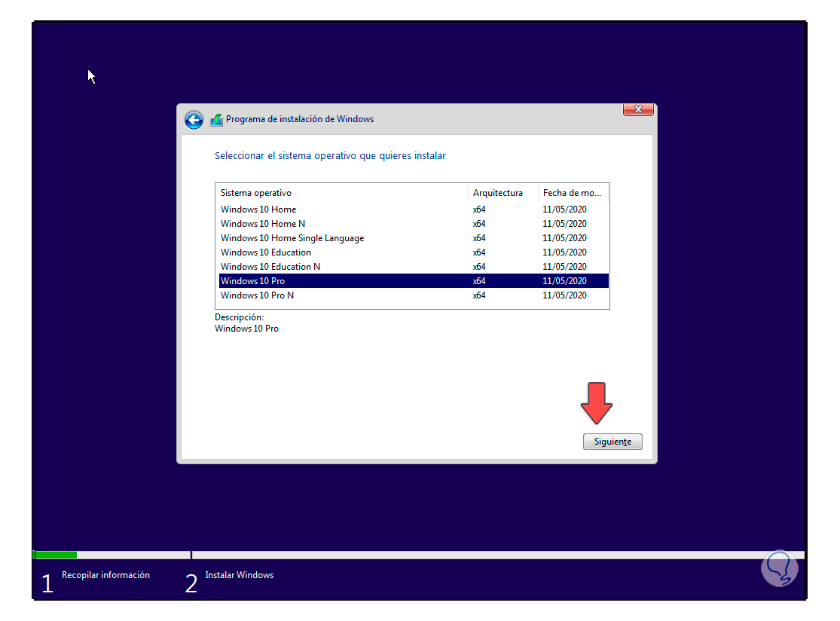
Task: Select Windows 10 Pro N row
Action: tap(414, 295)
